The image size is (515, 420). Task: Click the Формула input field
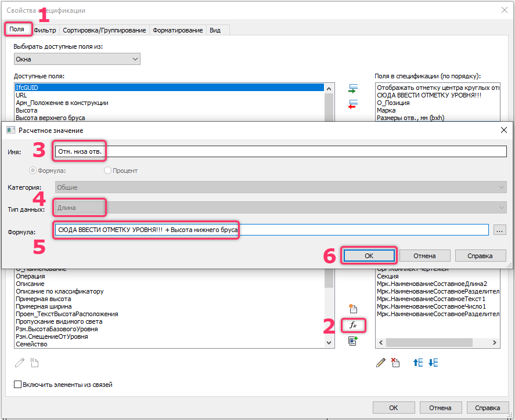click(x=272, y=230)
